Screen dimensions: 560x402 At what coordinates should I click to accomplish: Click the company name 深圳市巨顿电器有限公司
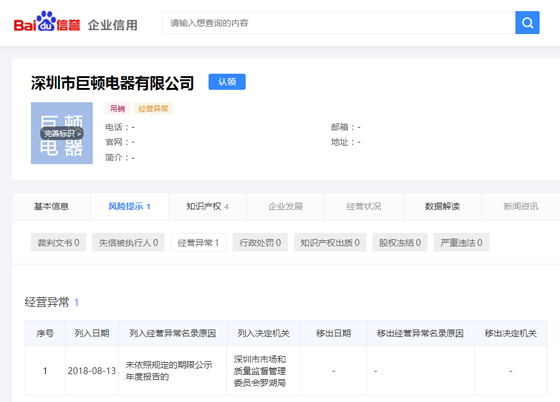[x=112, y=83]
